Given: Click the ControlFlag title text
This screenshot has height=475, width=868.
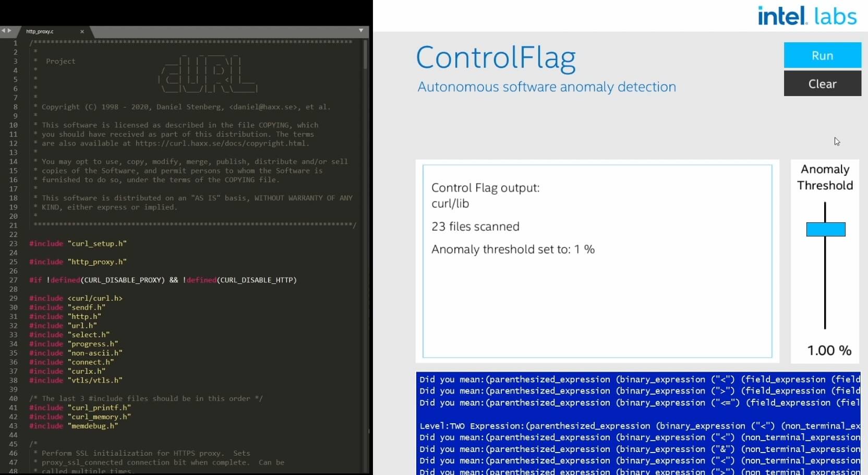Looking at the screenshot, I should 496,57.
